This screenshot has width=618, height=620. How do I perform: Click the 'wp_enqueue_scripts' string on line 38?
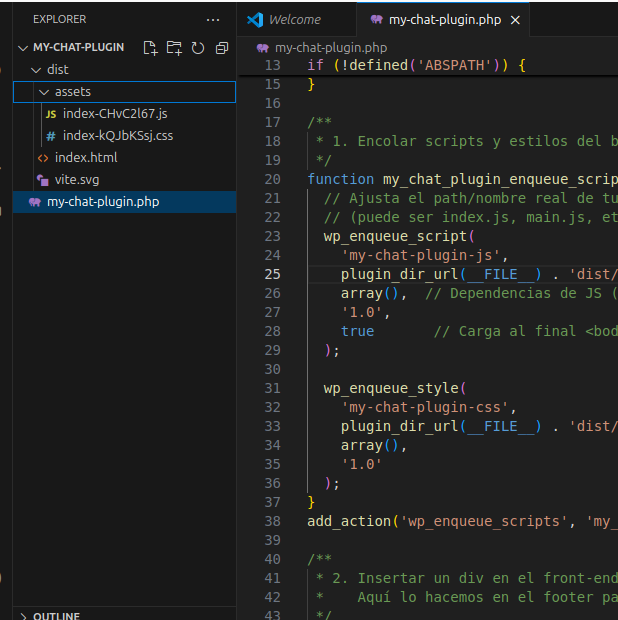(x=484, y=521)
